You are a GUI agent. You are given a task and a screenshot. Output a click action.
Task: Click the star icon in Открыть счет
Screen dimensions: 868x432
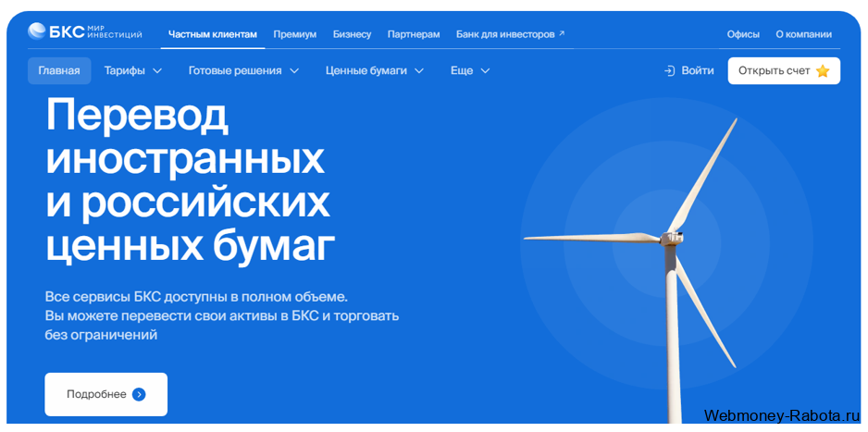point(822,71)
